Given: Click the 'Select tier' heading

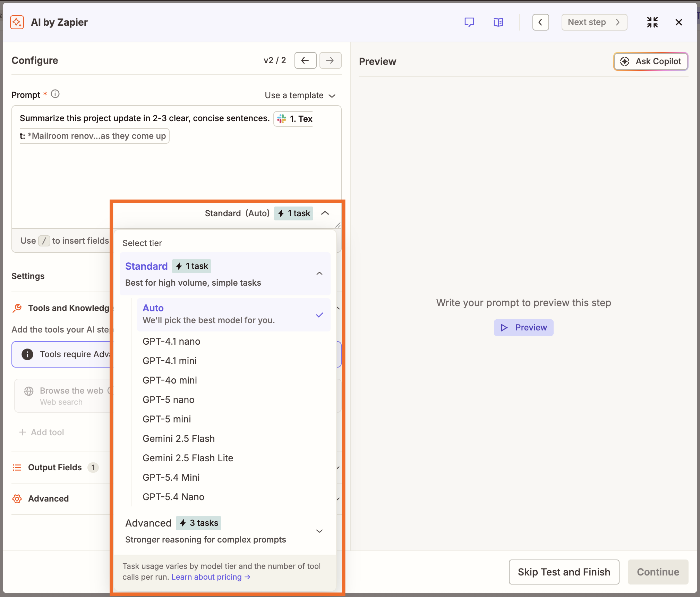Looking at the screenshot, I should pos(142,243).
